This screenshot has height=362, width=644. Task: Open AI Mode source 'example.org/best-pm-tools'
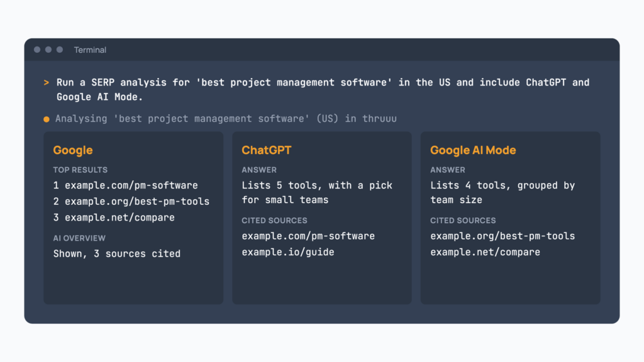coord(502,236)
